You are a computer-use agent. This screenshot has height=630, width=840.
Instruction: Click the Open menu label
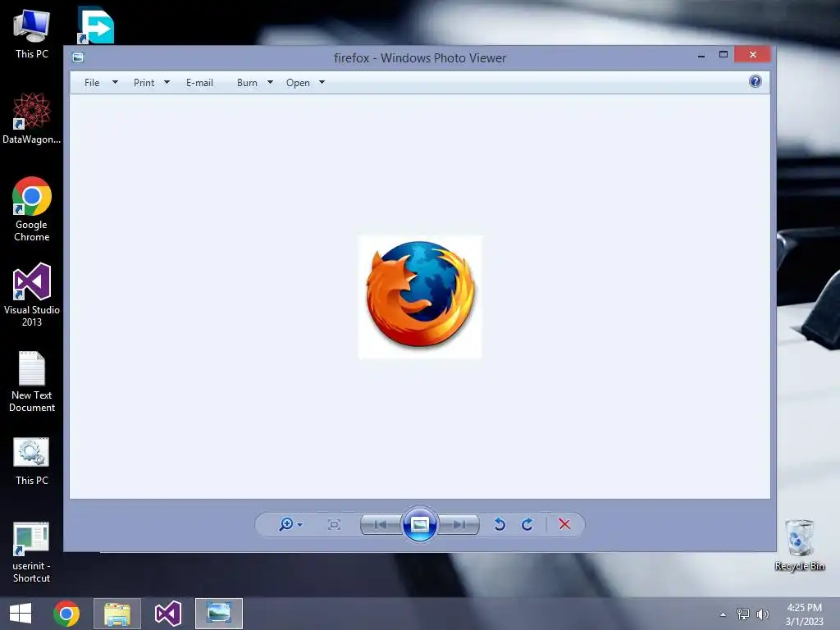pos(298,83)
